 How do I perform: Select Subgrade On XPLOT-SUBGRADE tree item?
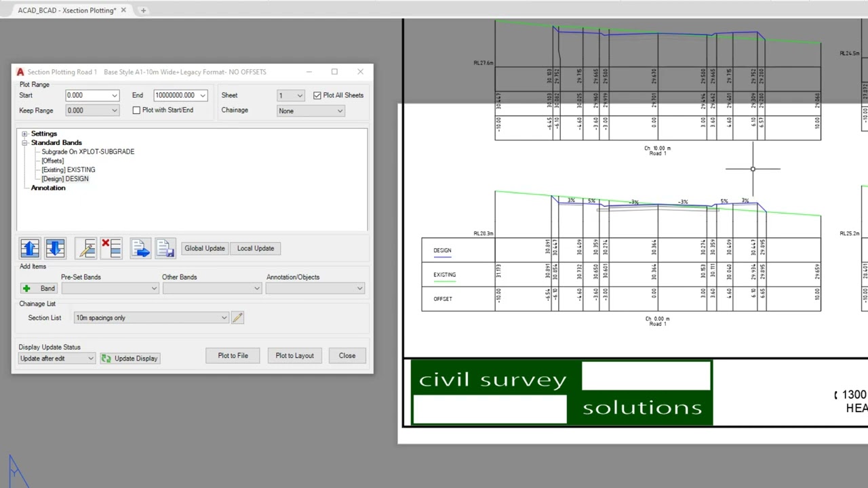[88, 152]
